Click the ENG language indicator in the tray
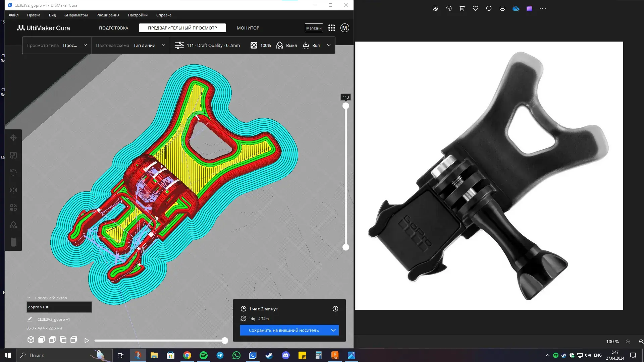Screen dimensions: 644x362 point(598,355)
